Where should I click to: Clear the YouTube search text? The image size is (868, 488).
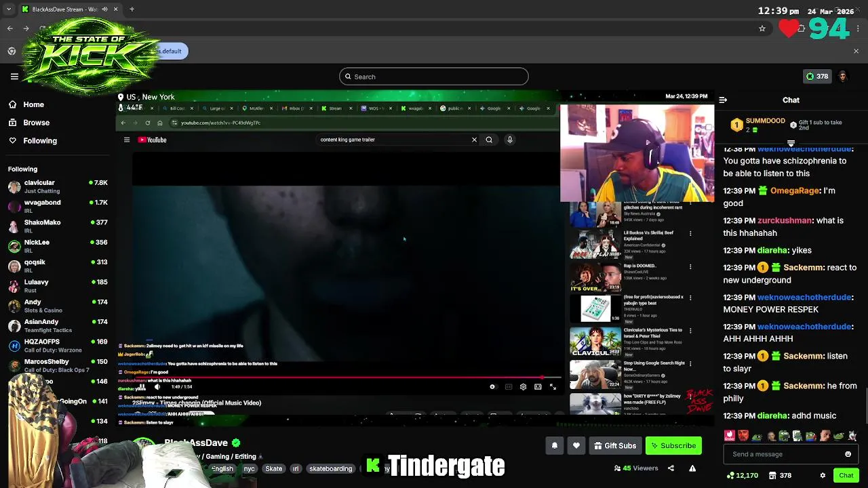[474, 140]
